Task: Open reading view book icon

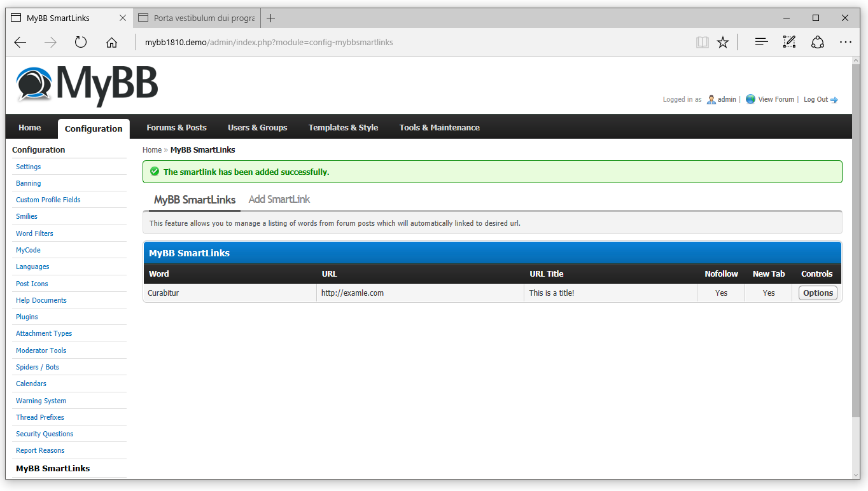Action: (x=702, y=43)
